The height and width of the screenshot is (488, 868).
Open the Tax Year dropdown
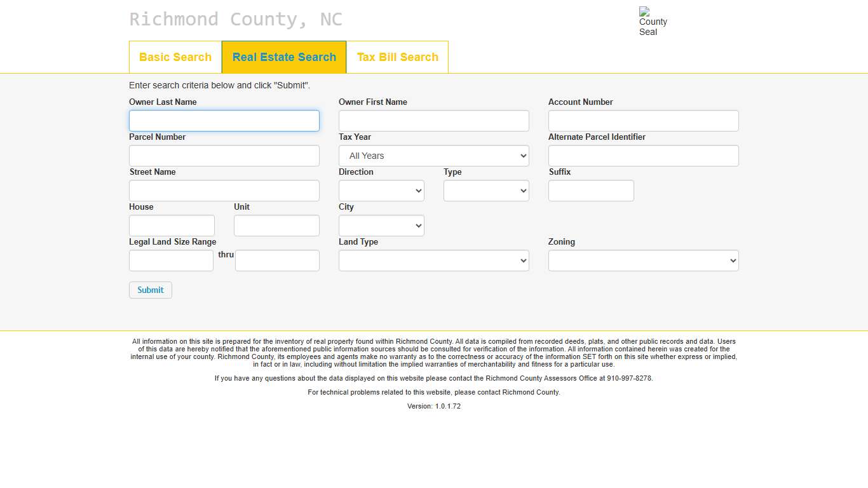pos(433,156)
